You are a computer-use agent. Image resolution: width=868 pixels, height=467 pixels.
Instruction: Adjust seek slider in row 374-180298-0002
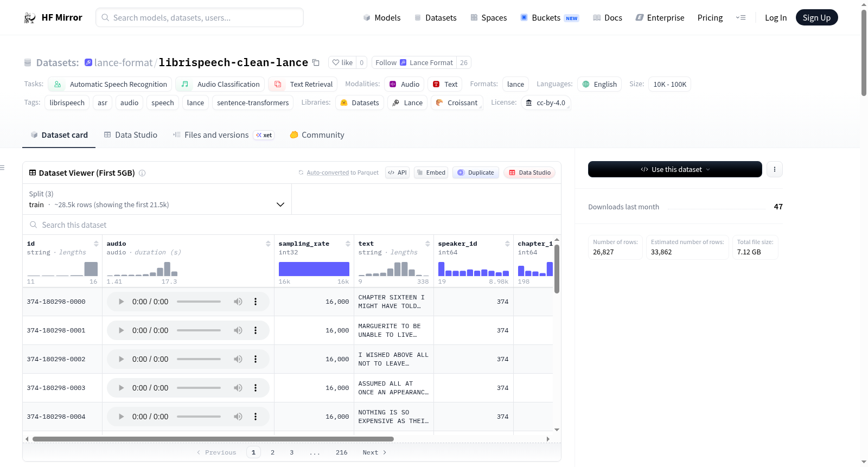click(199, 359)
